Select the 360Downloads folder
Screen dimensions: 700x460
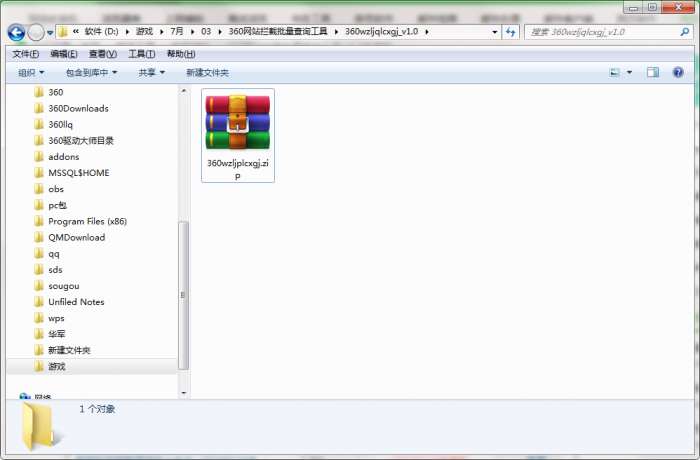click(x=71, y=108)
